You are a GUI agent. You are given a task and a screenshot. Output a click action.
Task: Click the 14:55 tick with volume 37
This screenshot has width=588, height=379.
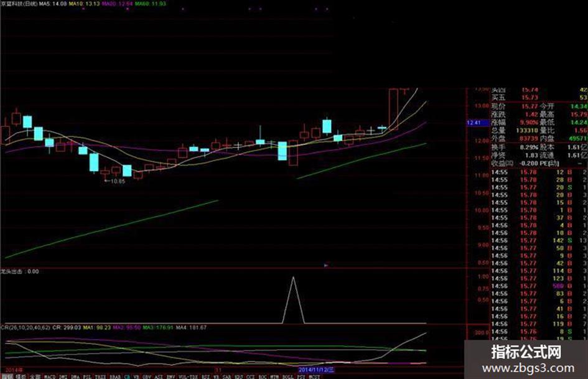tap(539, 218)
